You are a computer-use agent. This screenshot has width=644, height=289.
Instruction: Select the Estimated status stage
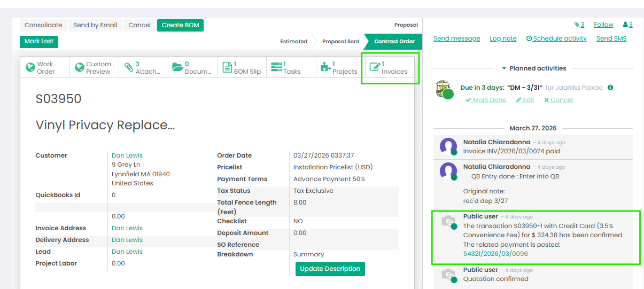pyautogui.click(x=293, y=41)
